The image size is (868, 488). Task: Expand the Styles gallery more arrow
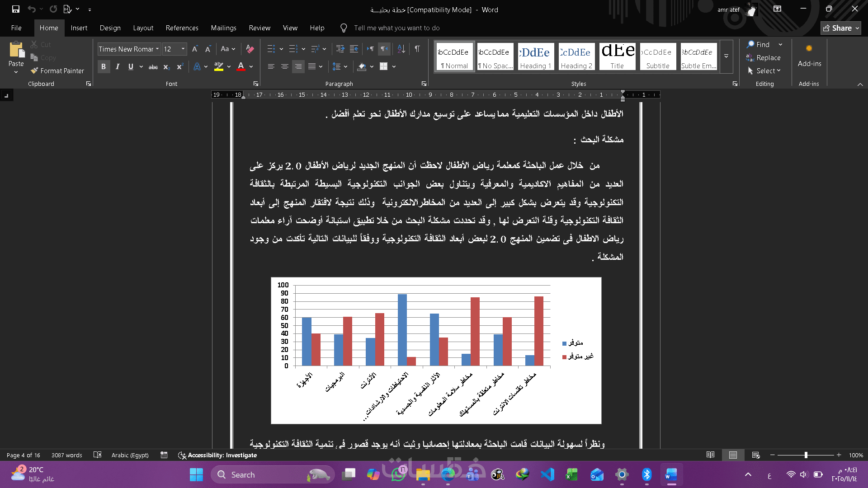726,56
